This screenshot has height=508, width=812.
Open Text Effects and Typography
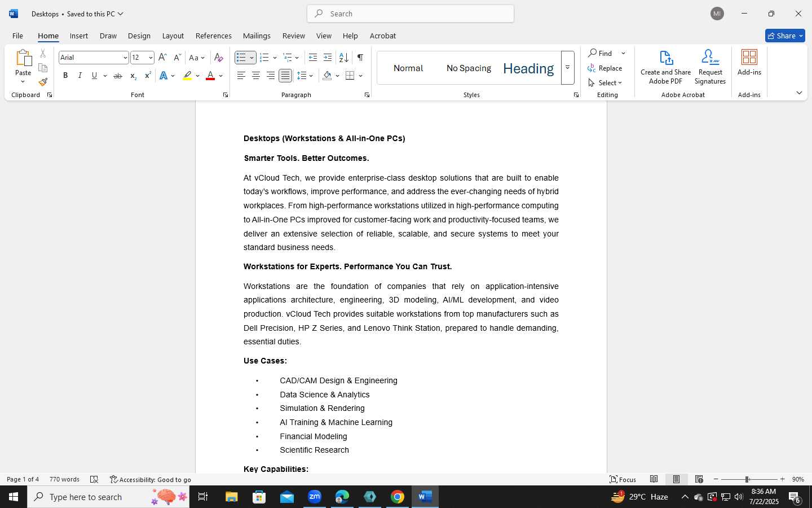point(164,76)
